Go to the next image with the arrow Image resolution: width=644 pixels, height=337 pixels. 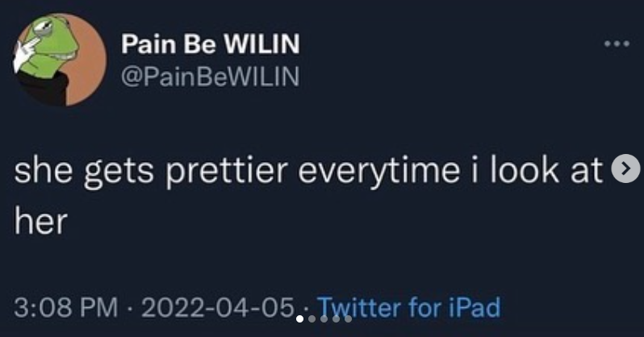622,170
